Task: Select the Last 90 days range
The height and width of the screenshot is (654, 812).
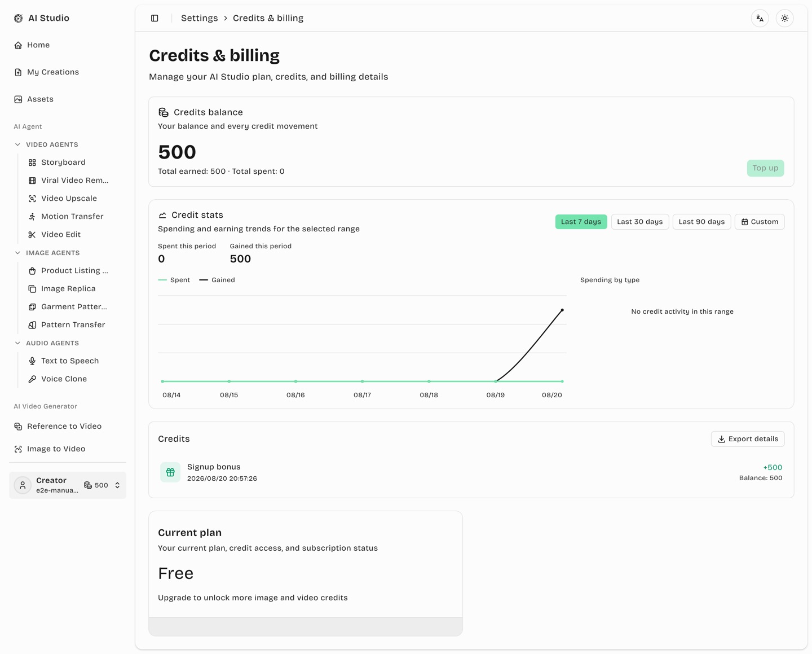Action: (701, 222)
